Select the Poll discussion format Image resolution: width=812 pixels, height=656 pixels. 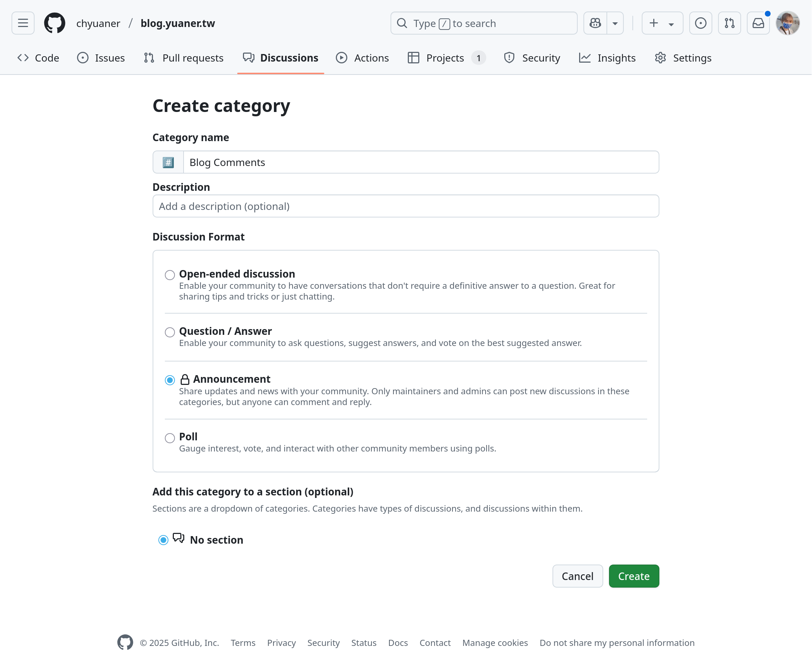pos(170,437)
